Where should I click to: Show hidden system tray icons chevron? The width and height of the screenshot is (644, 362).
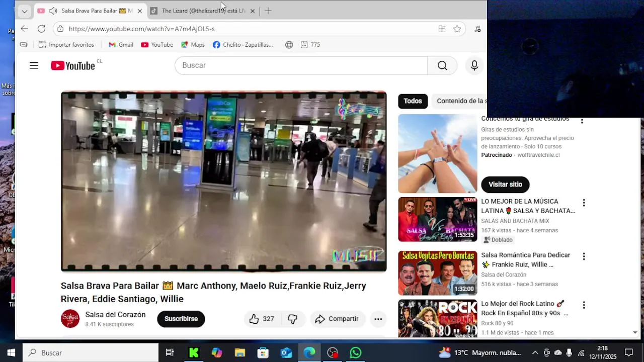click(535, 352)
